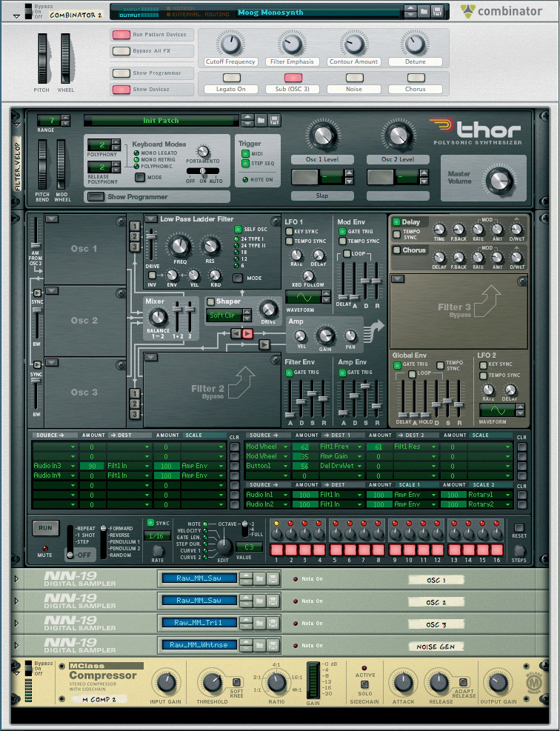Image resolution: width=560 pixels, height=731 pixels.
Task: Click the Osc 1 to Filter 1 routing button
Action: coord(135,227)
